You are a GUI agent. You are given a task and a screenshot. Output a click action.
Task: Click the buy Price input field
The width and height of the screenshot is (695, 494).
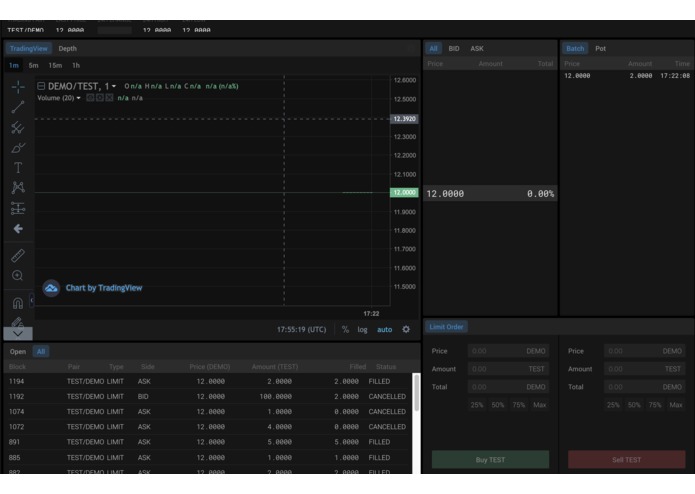tap(508, 351)
